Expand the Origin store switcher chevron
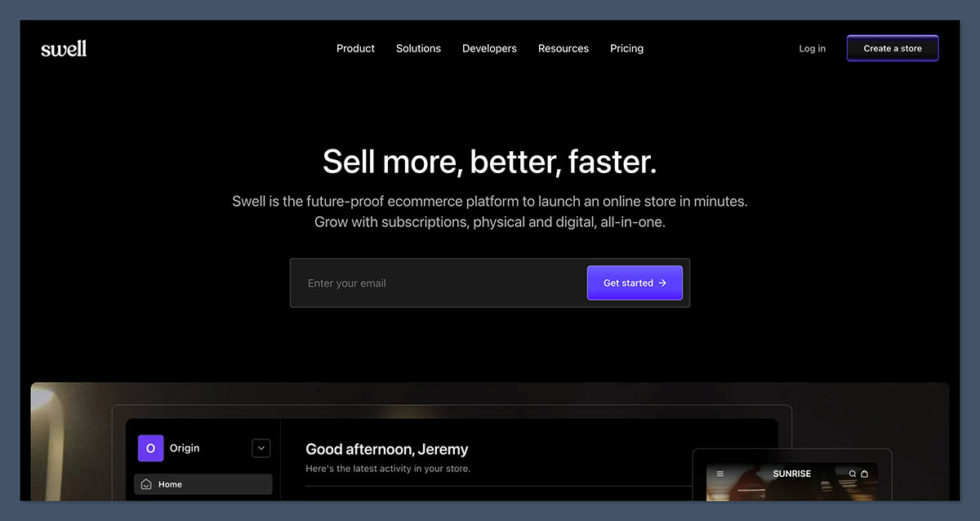 (261, 448)
